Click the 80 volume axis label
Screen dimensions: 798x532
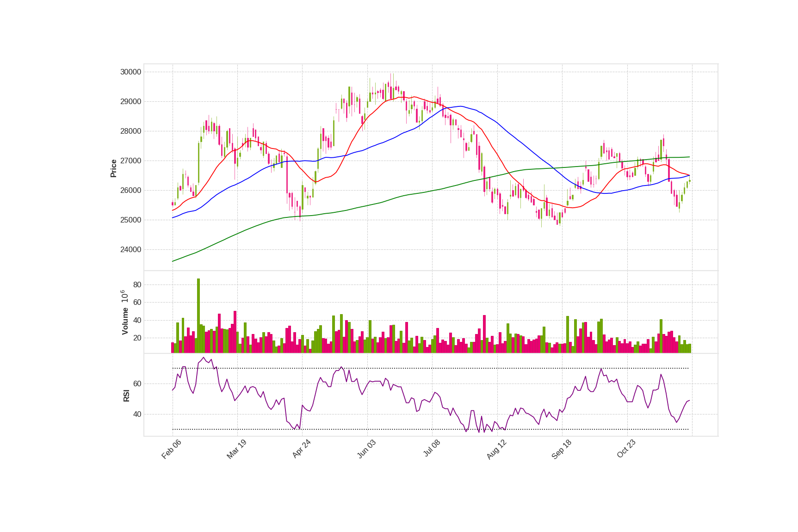pos(137,285)
